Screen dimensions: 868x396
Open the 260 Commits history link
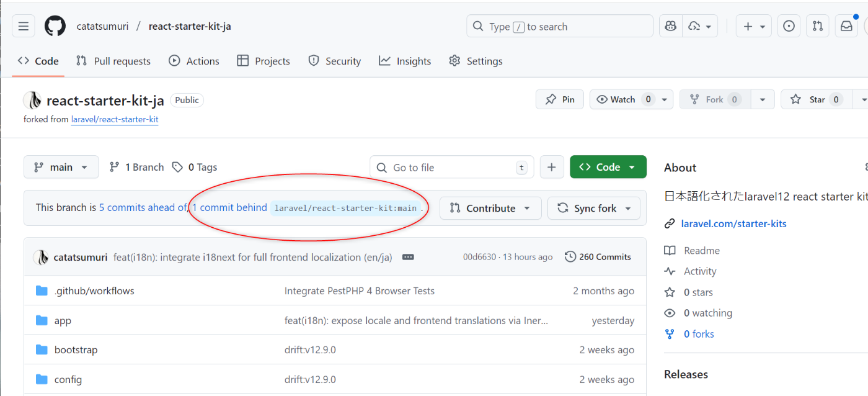[598, 257]
